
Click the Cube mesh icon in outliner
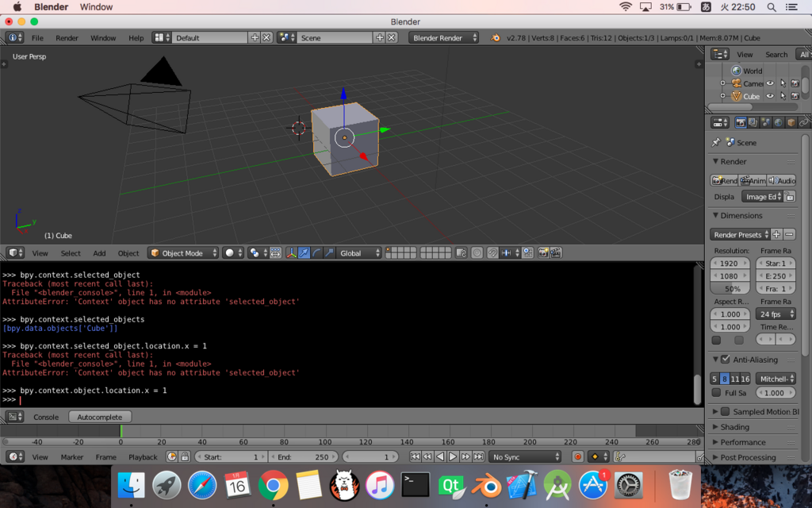[x=736, y=96]
